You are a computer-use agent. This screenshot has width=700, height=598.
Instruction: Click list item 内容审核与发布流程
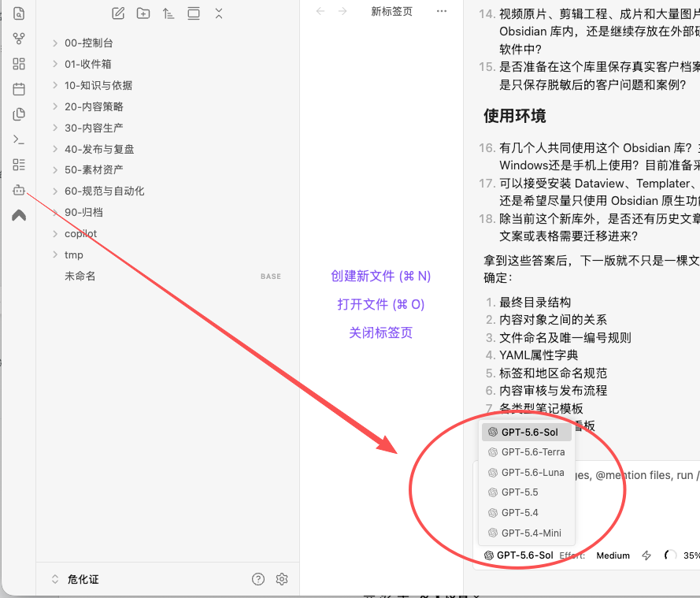[x=553, y=390]
